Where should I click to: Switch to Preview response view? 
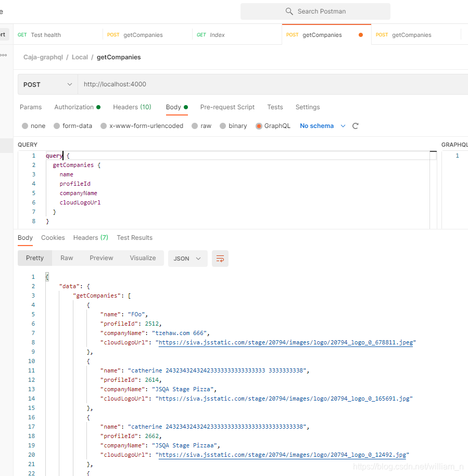102,258
